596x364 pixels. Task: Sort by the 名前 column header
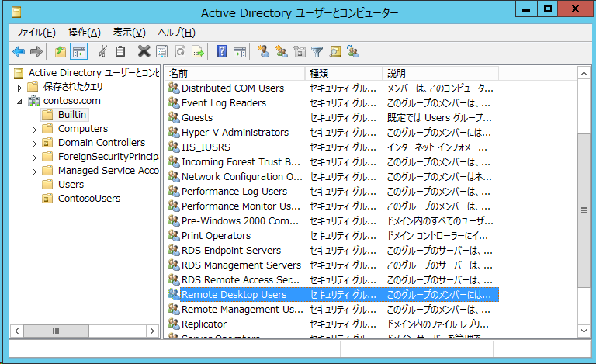[234, 73]
